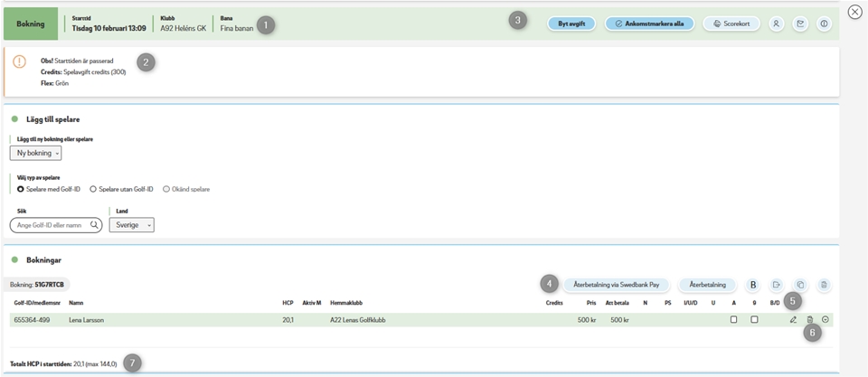
Task: Edit Lena Larsson's row with the pencil icon
Action: pos(793,320)
